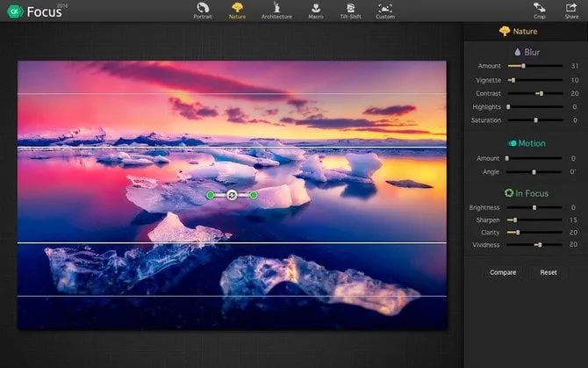This screenshot has width=588, height=368.
Task: Click the Motion Angle slider
Action: pyautogui.click(x=534, y=172)
